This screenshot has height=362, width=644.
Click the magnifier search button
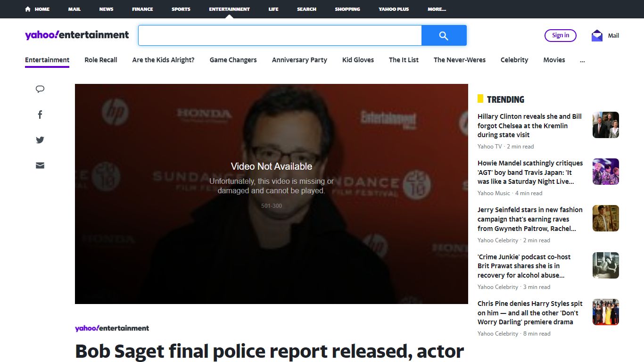(444, 35)
